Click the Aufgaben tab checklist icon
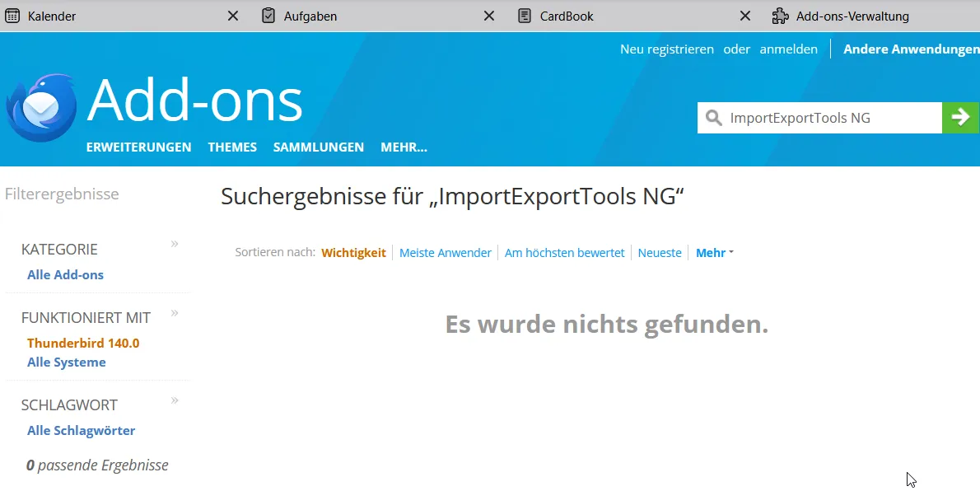Screen dimensions: 980x491 pos(268,16)
